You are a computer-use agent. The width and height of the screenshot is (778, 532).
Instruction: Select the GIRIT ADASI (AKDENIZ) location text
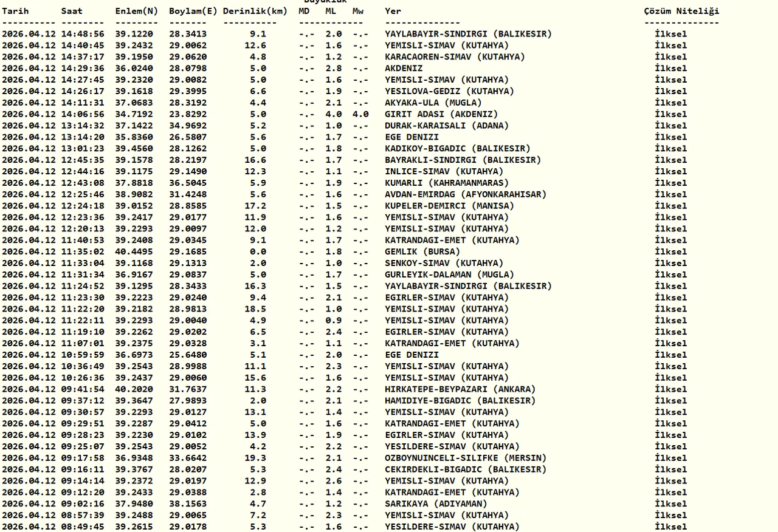(441, 114)
